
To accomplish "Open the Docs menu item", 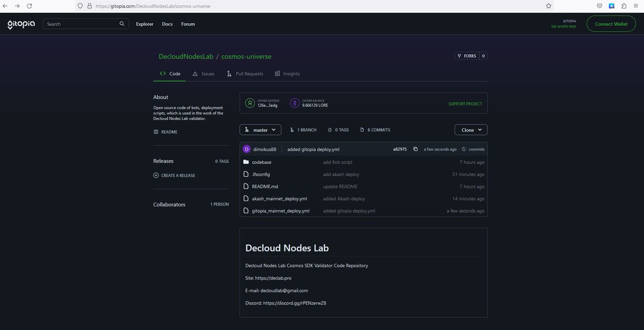I will [x=167, y=24].
